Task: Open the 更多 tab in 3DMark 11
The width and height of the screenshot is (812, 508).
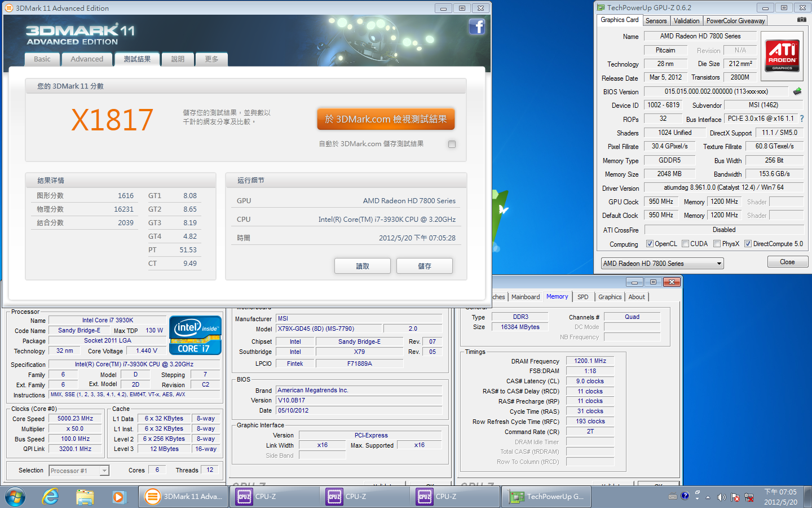Action: click(211, 59)
